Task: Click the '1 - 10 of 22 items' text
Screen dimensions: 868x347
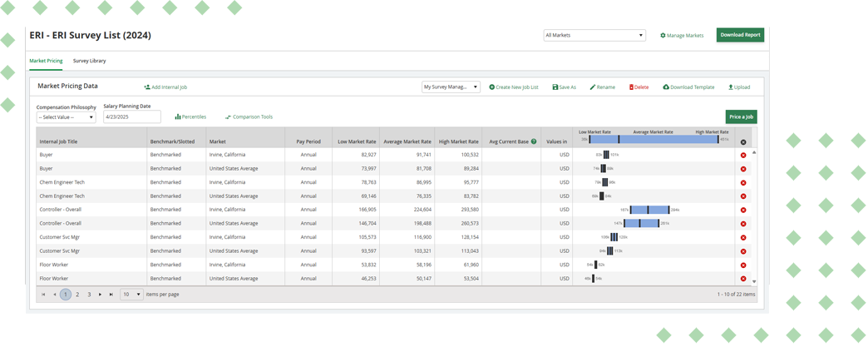Action: [x=736, y=295]
